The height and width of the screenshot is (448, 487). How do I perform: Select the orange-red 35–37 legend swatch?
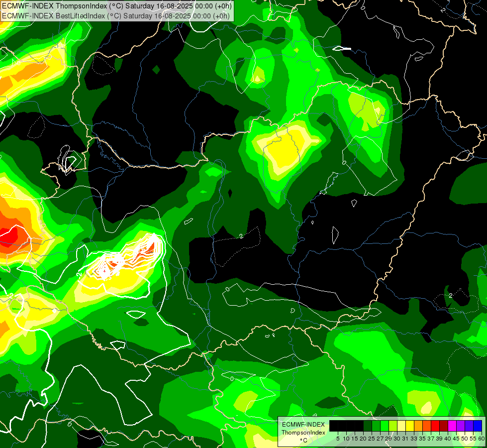[427, 426]
